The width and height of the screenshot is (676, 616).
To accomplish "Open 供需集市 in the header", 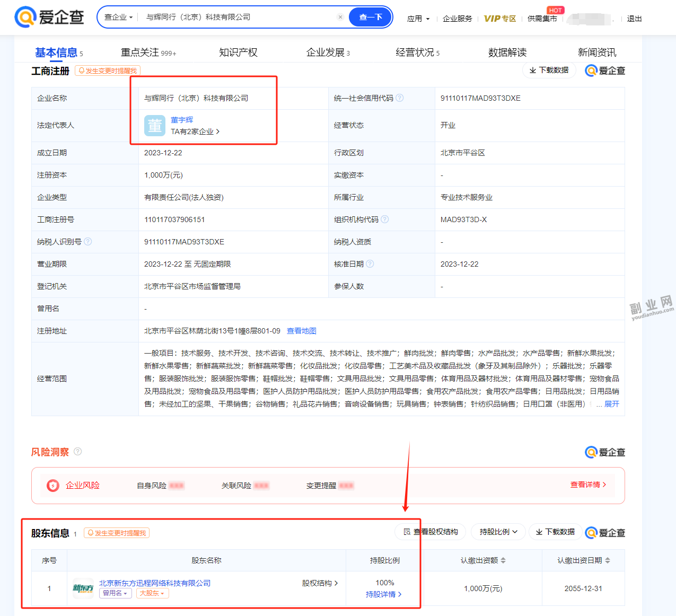I will click(x=542, y=19).
